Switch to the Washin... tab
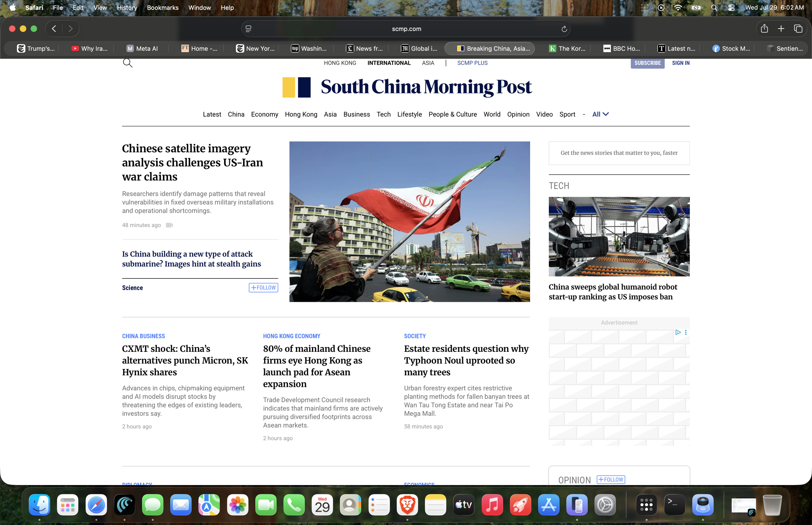Viewport: 812px width, 525px height. pyautogui.click(x=309, y=48)
